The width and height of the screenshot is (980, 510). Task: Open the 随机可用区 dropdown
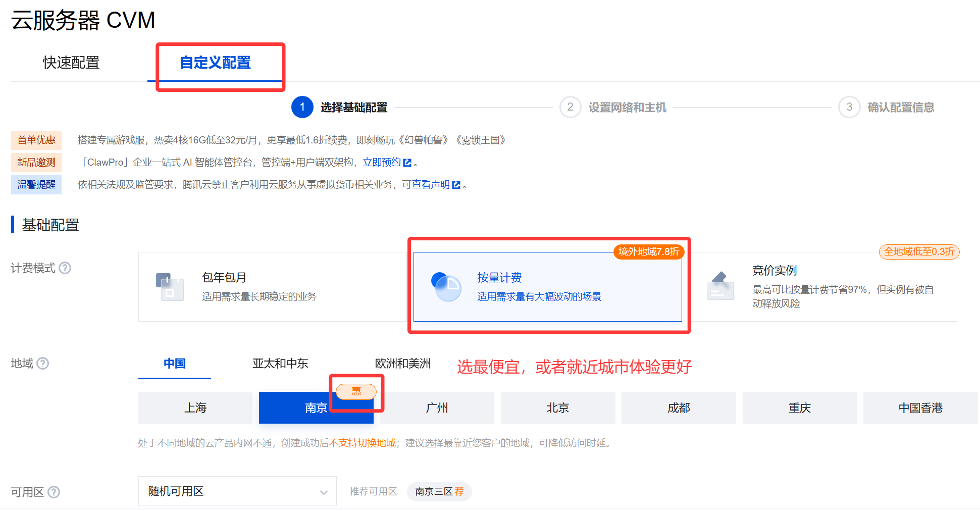[x=237, y=491]
